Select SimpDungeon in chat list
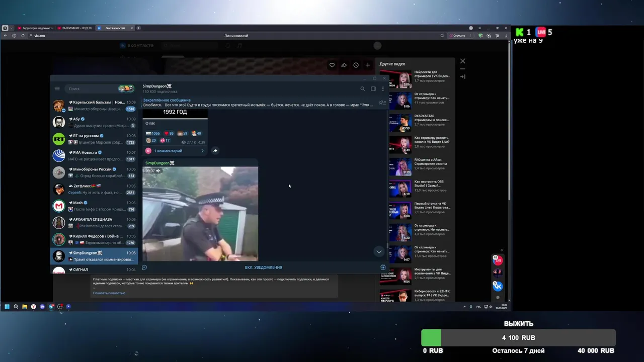Screen dimensions: 644x362 tap(94, 256)
